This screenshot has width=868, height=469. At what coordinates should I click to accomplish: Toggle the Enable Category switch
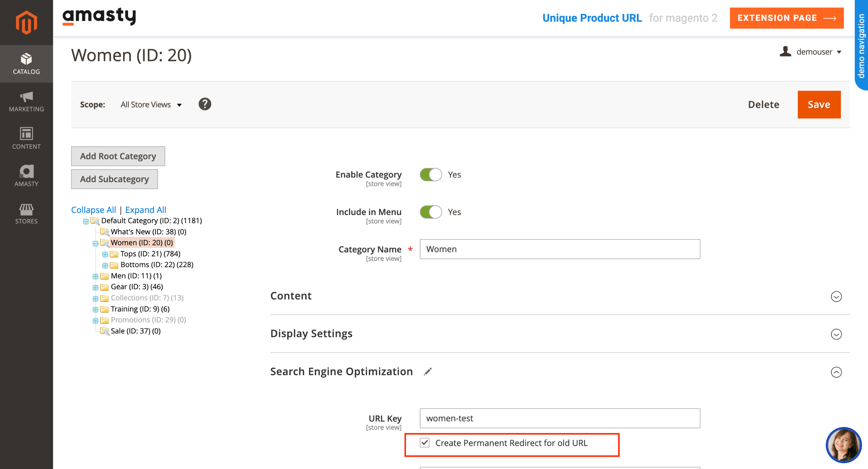point(431,175)
